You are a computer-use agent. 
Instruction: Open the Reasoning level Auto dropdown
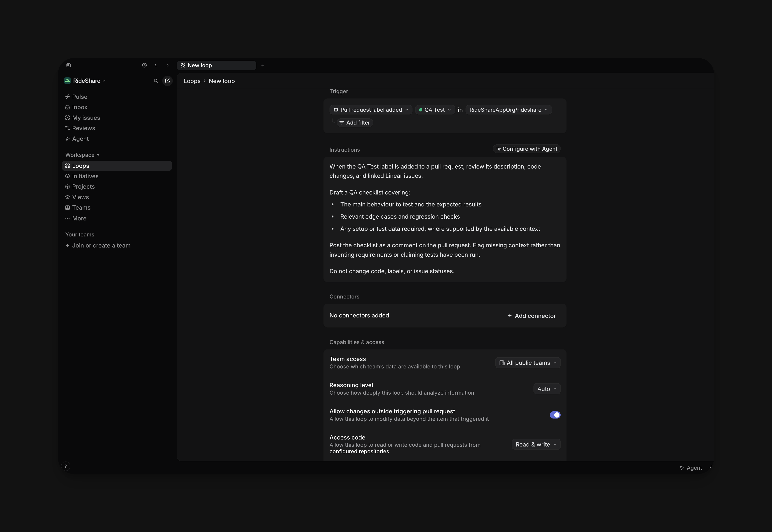pos(547,389)
